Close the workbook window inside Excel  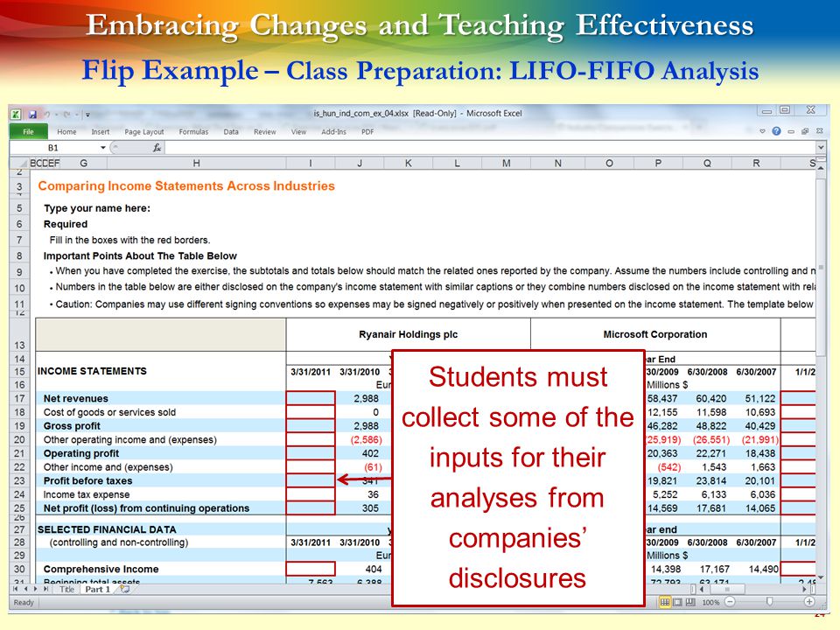819,131
